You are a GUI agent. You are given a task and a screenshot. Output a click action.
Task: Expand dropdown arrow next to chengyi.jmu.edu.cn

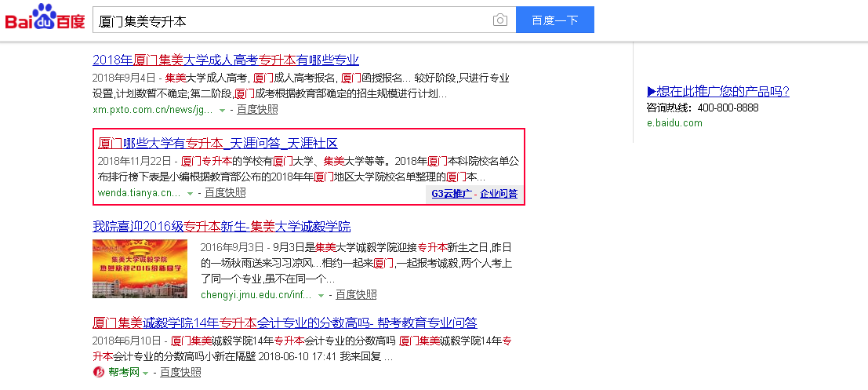point(321,295)
